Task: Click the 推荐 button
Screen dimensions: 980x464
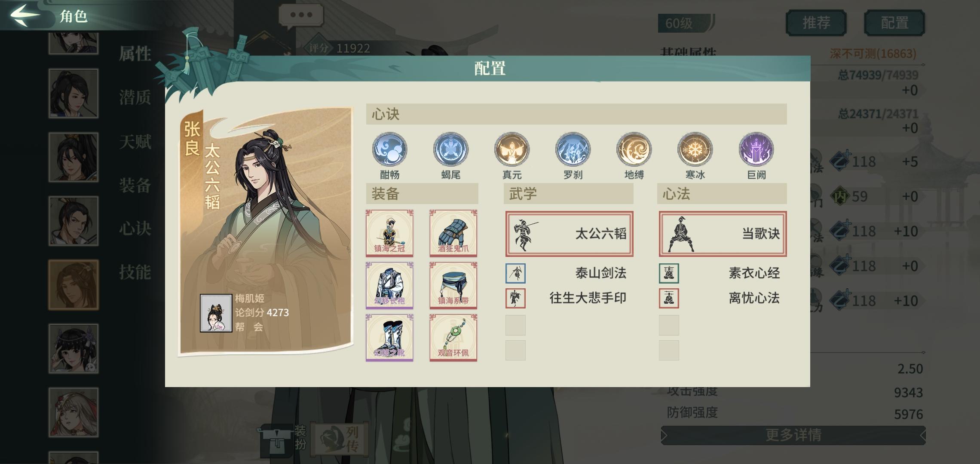Action: point(816,23)
